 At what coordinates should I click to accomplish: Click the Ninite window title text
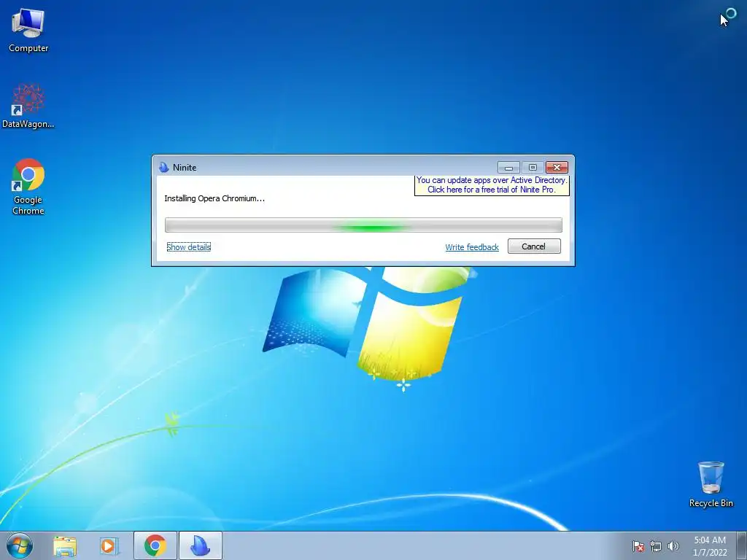185,168
